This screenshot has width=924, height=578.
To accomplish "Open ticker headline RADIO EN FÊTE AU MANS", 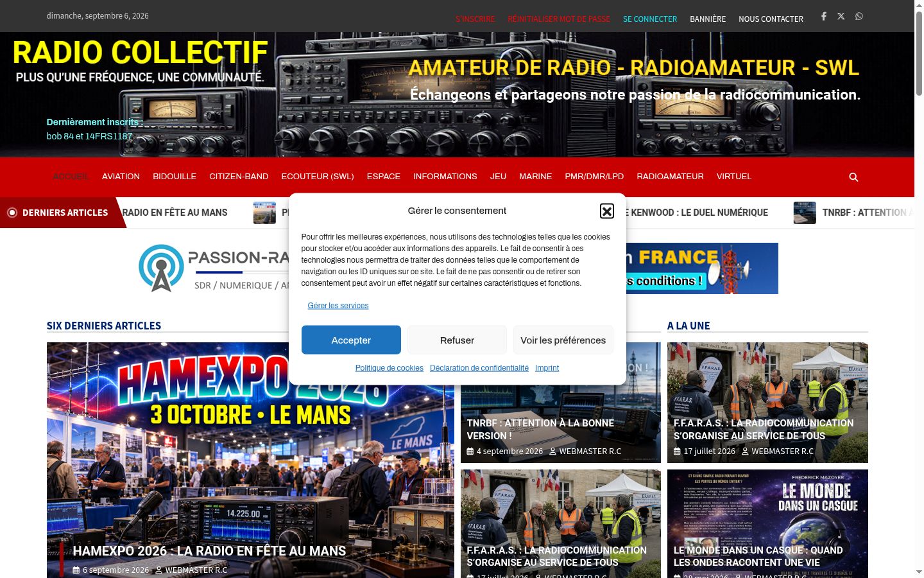I will click(175, 213).
